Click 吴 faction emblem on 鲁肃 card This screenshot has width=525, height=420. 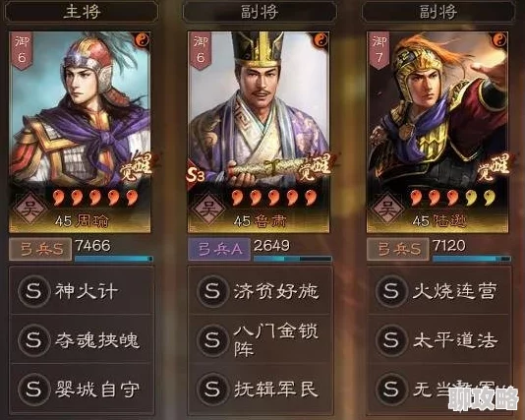tap(209, 209)
